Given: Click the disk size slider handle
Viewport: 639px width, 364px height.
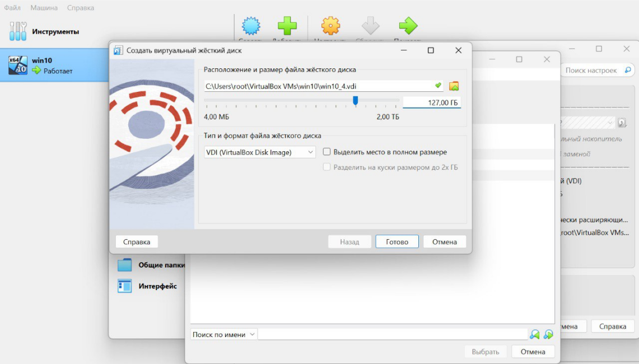Looking at the screenshot, I should point(356,100).
